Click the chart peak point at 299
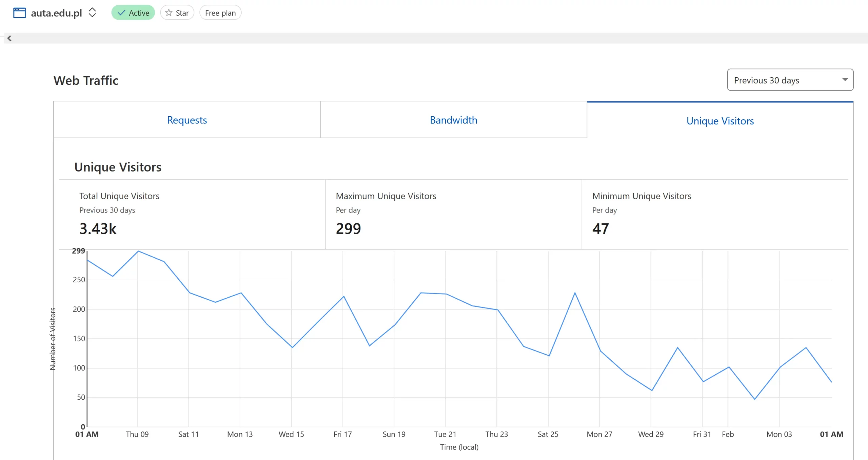This screenshot has height=460, width=868. 138,251
